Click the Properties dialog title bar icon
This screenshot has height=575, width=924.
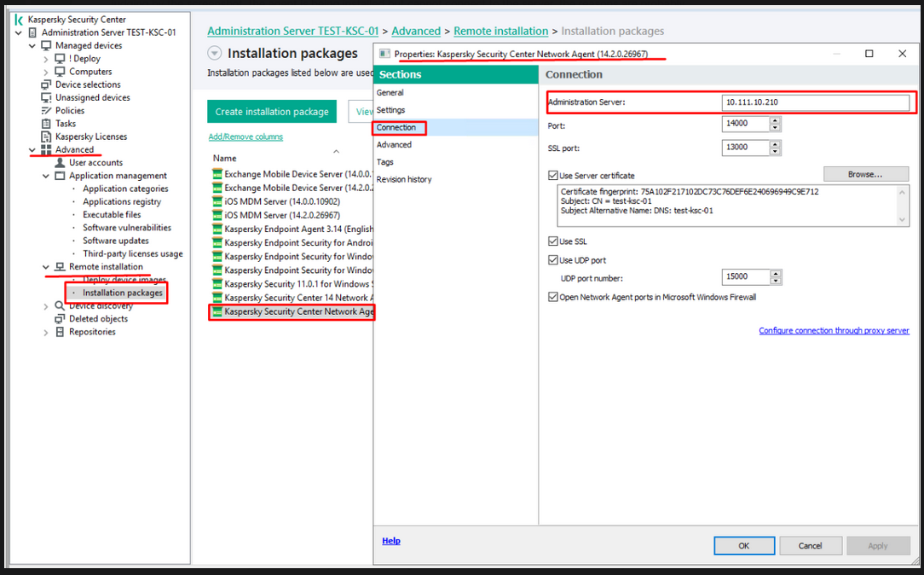384,54
